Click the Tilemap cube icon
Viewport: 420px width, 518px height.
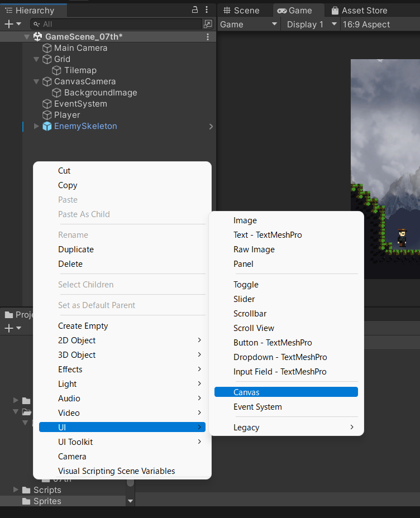point(56,70)
